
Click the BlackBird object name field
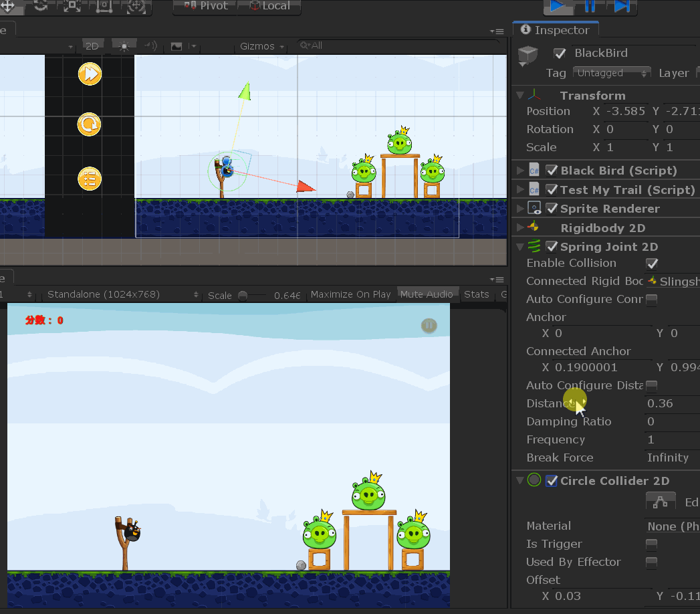click(634, 53)
